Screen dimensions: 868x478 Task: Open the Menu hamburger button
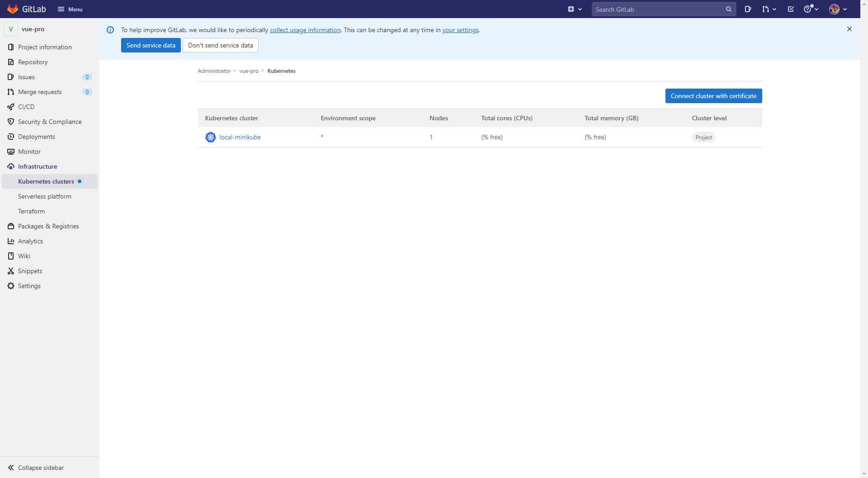[70, 9]
